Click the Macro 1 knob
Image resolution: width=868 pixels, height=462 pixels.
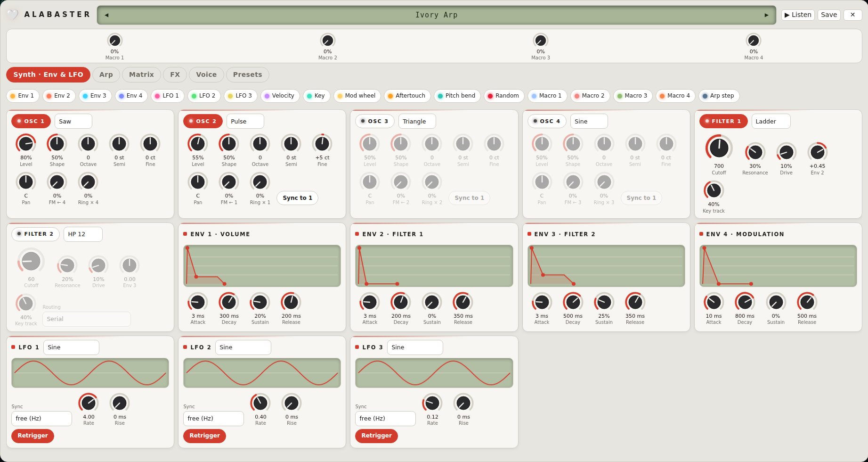pyautogui.click(x=114, y=40)
